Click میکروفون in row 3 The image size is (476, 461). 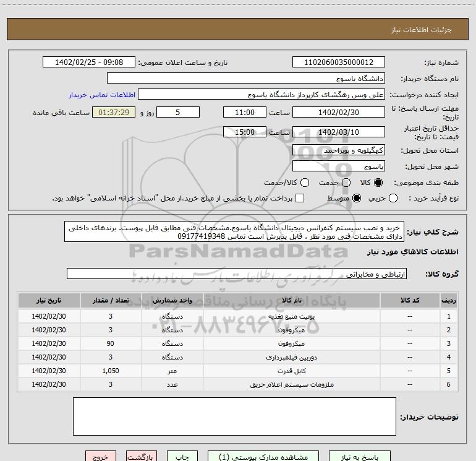click(x=291, y=343)
